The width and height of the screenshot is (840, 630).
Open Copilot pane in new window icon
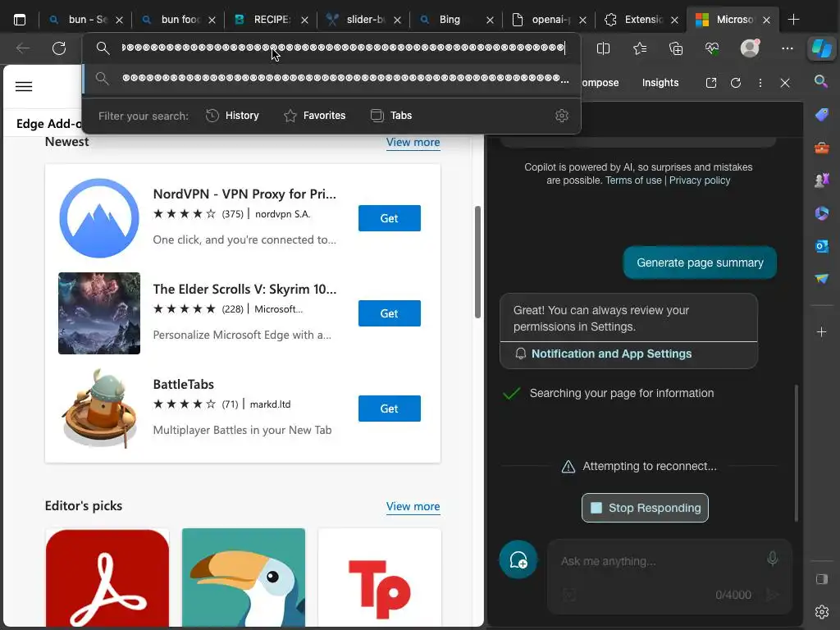(x=711, y=83)
